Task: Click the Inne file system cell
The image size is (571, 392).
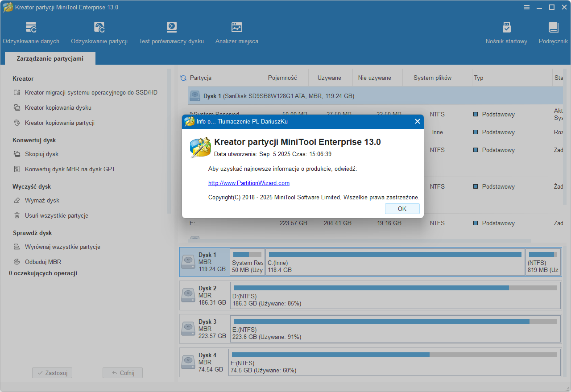Action: [437, 132]
